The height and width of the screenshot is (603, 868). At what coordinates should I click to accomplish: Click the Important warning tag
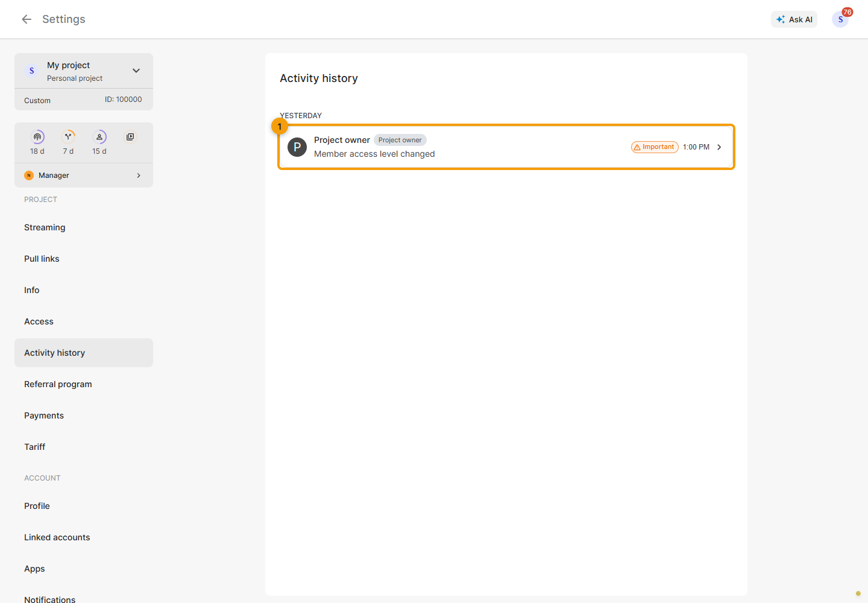point(655,147)
